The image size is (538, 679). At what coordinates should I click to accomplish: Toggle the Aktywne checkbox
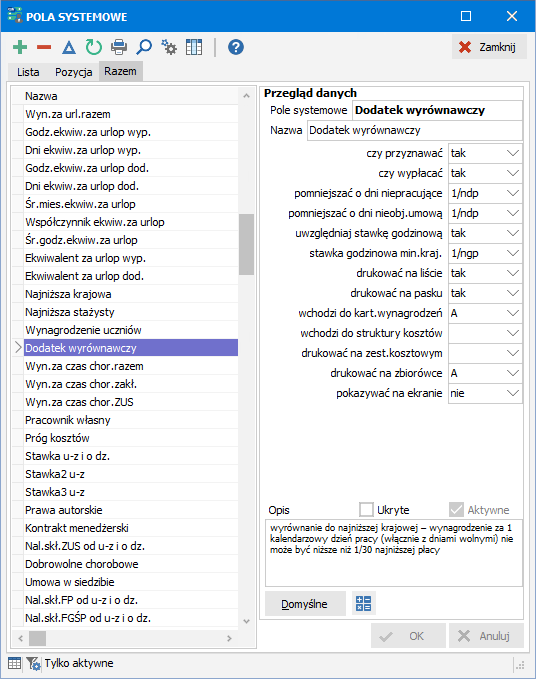point(456,510)
